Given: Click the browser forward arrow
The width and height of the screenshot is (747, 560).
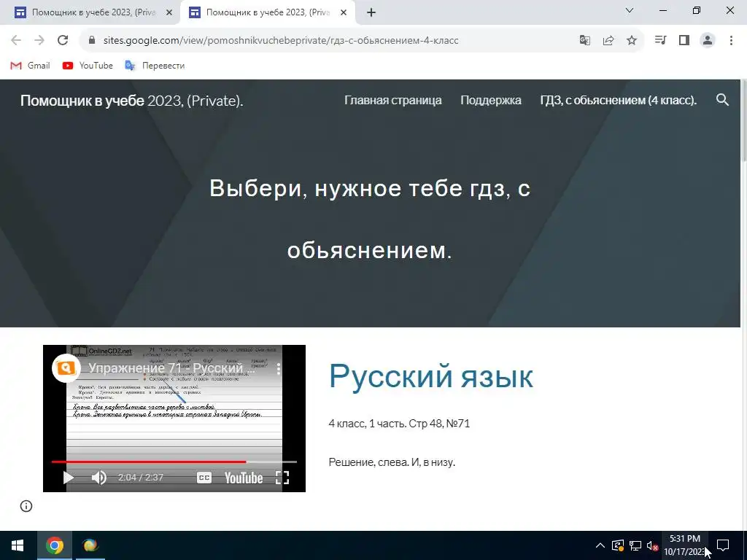Looking at the screenshot, I should click(39, 40).
